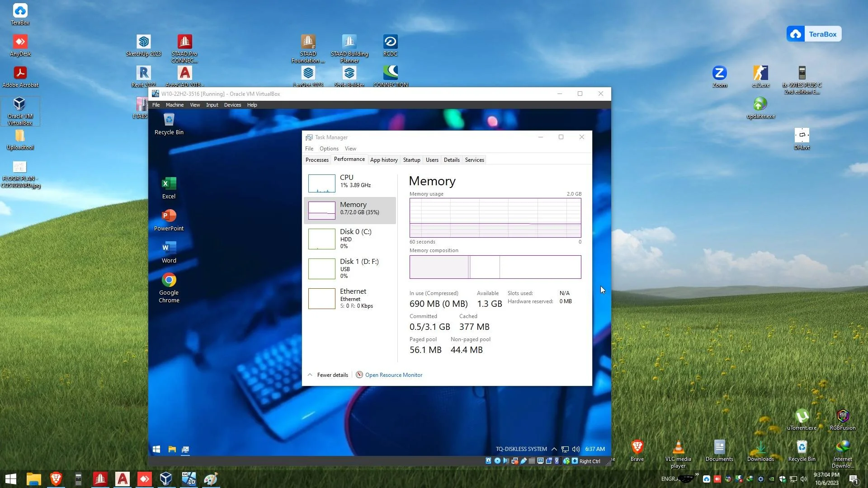Select Google Chrome icon on guest desktop
868x488 pixels.
click(169, 288)
